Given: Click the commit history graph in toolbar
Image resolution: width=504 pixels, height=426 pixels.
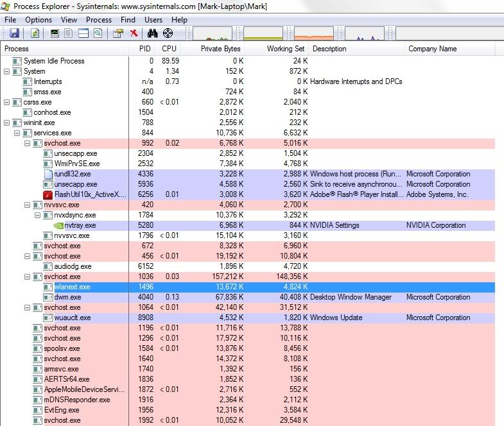Looking at the screenshot, I should click(263, 33).
